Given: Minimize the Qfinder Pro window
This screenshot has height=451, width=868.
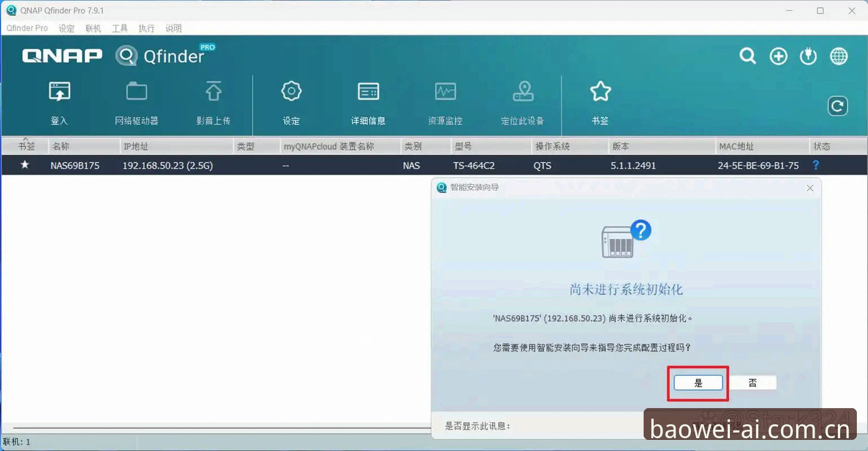Looking at the screenshot, I should tap(789, 11).
